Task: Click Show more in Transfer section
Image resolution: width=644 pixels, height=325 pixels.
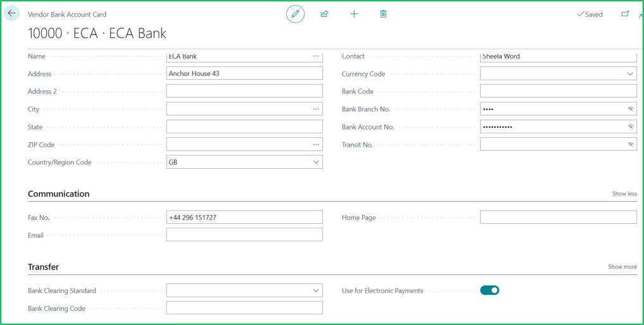Action: point(622,267)
